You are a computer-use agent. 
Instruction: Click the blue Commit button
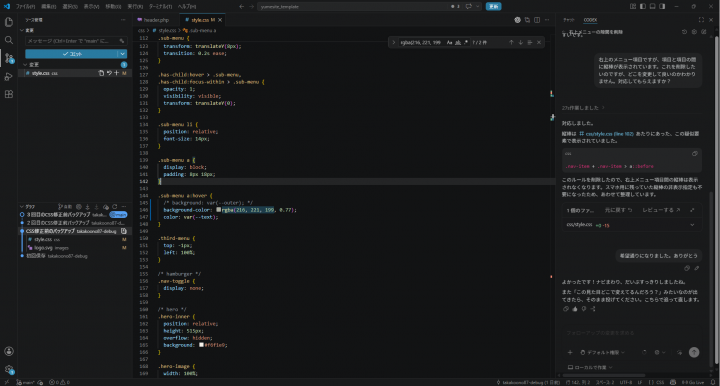point(72,54)
